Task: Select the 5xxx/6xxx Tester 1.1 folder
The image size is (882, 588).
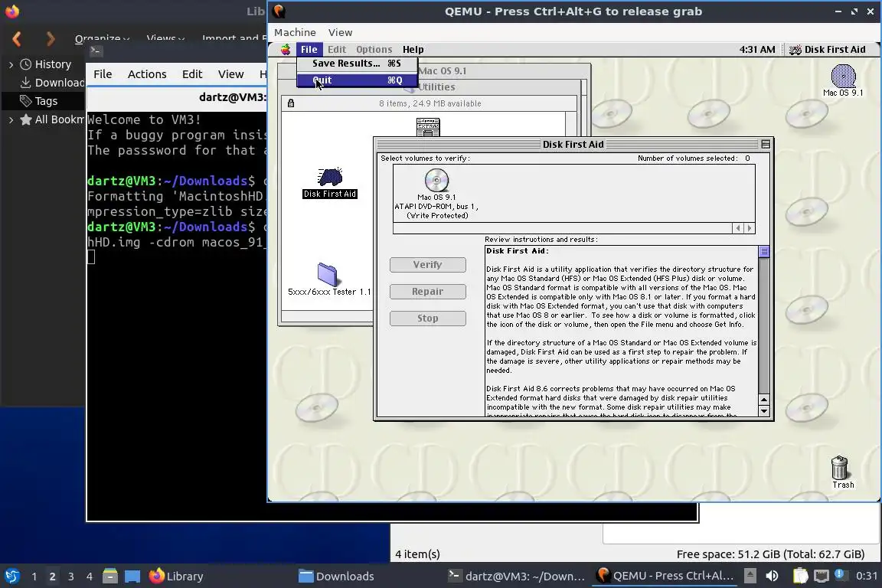Action: (329, 279)
